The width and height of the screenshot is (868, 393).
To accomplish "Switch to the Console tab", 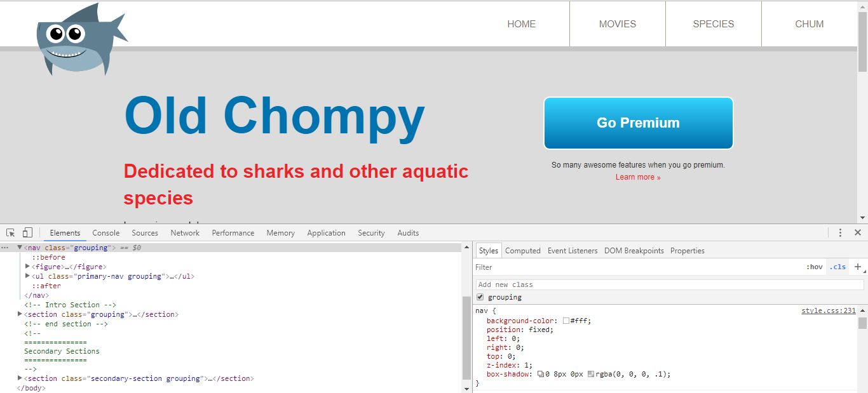I will (105, 233).
